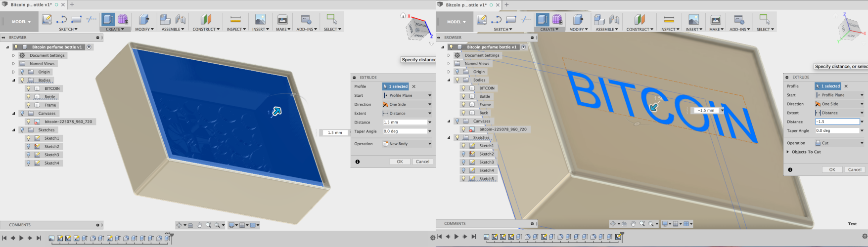868x247 pixels.
Task: Toggle Origin folder lightbulb in left window
Action: coord(22,72)
